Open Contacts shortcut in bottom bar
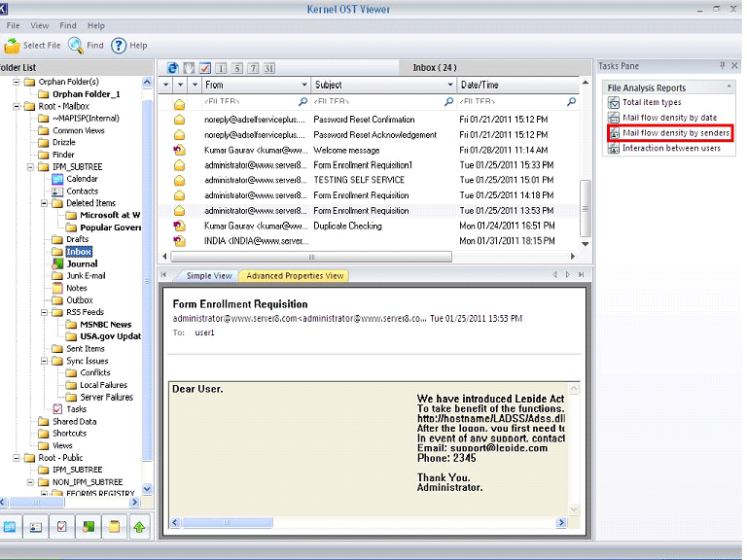Image resolution: width=747 pixels, height=560 pixels. [x=36, y=527]
